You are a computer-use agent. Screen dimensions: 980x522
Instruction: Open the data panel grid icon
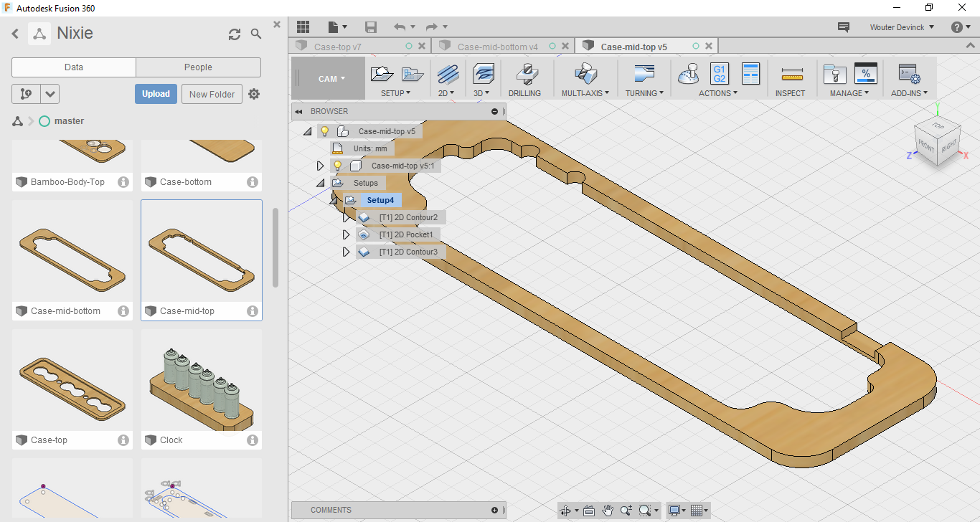point(303,27)
